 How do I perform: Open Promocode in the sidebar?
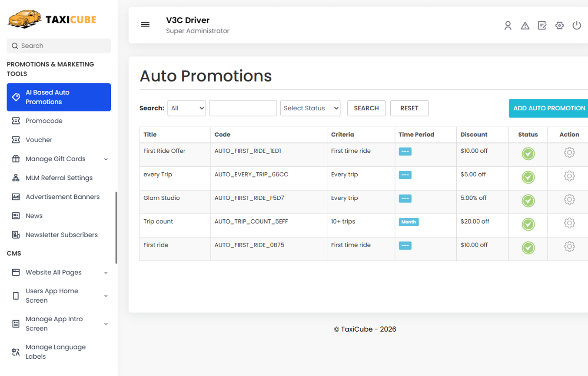coord(44,121)
